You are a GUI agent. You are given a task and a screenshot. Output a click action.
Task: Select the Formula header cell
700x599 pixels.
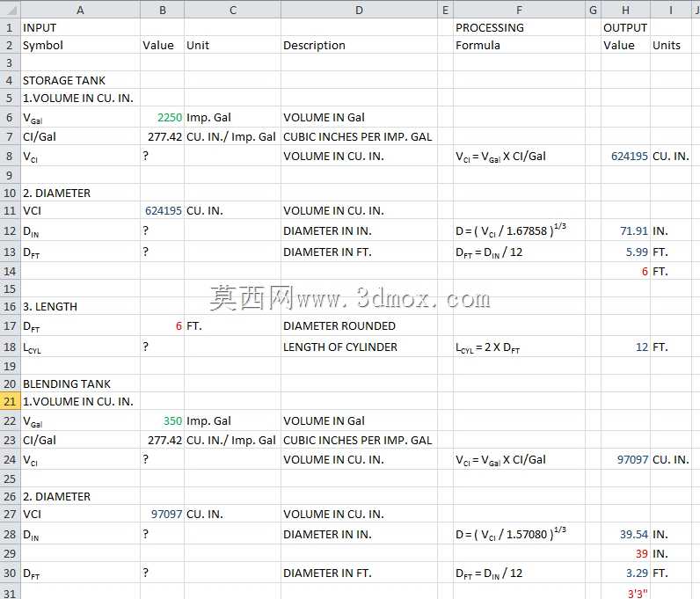coord(519,45)
